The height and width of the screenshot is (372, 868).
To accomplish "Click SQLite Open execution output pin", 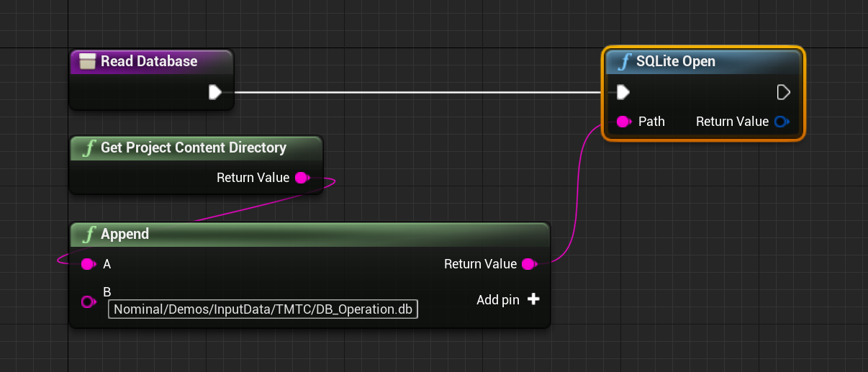I will [x=784, y=92].
